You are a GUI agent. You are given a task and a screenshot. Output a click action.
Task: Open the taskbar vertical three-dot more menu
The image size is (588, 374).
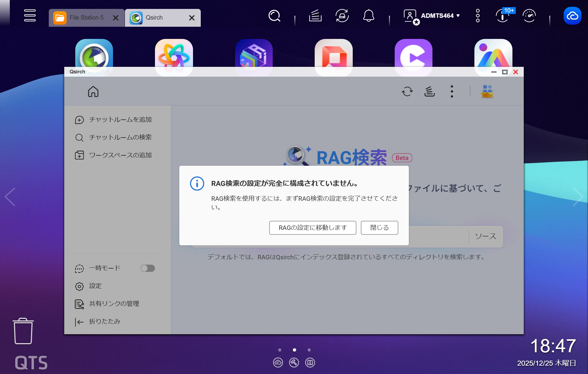click(478, 15)
